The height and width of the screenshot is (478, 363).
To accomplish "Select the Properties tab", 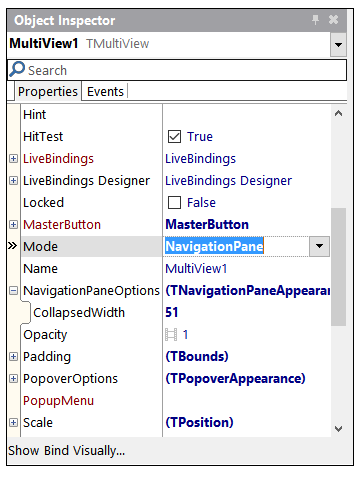I will (48, 92).
